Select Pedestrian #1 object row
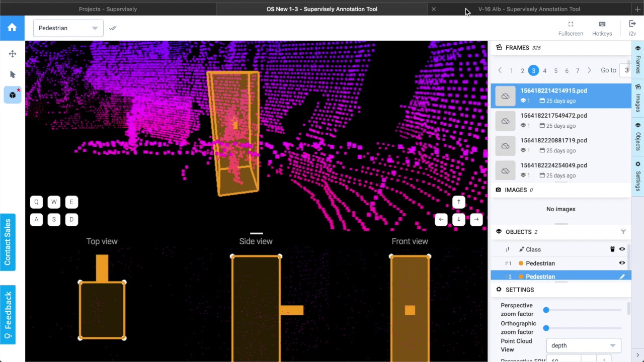 click(x=560, y=263)
